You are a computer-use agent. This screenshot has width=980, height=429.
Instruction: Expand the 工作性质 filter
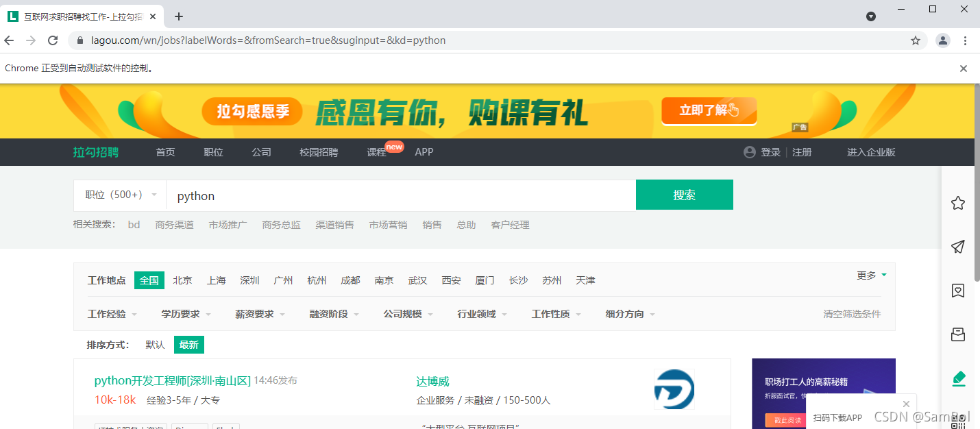click(x=556, y=314)
